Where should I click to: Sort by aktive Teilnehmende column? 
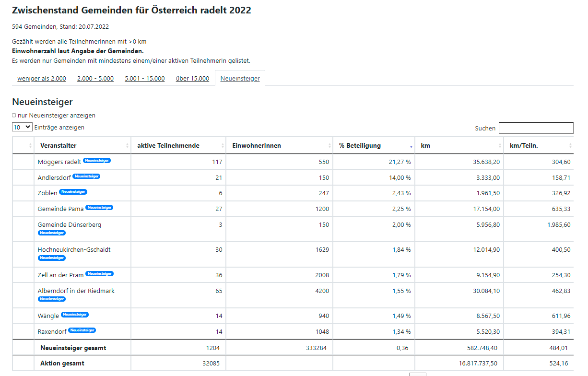click(x=178, y=145)
